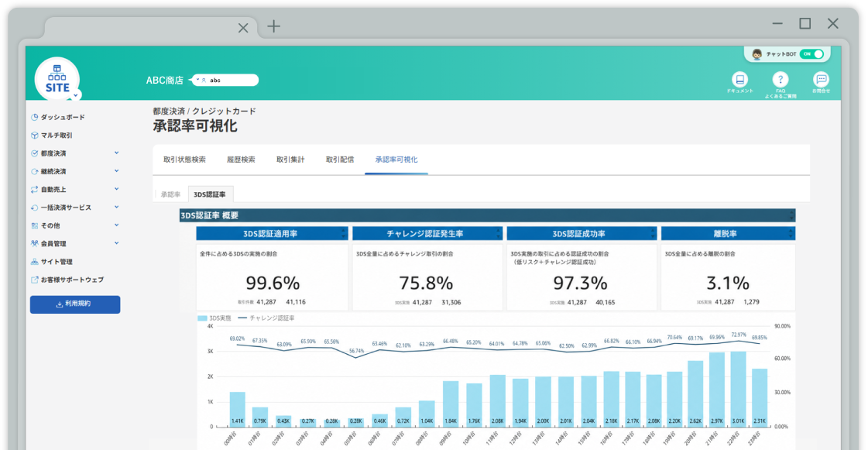Click the ダッシュボード sidebar icon
Viewport: 868px width, 450px height.
point(34,118)
